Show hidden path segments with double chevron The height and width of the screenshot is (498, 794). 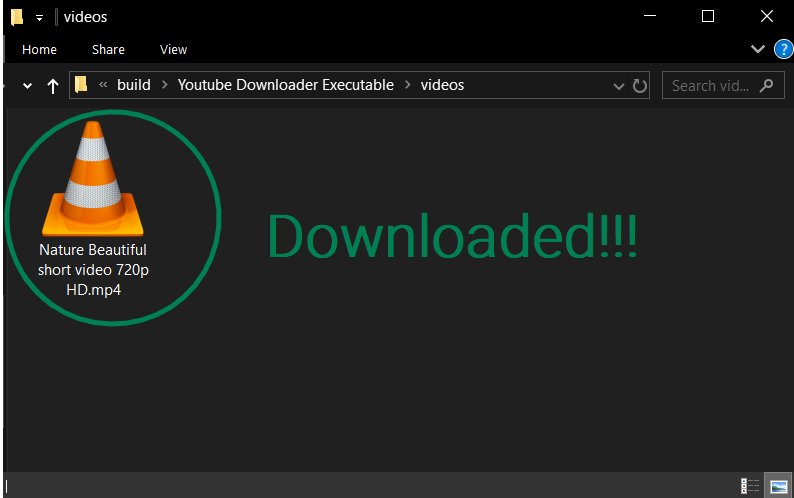click(x=103, y=85)
